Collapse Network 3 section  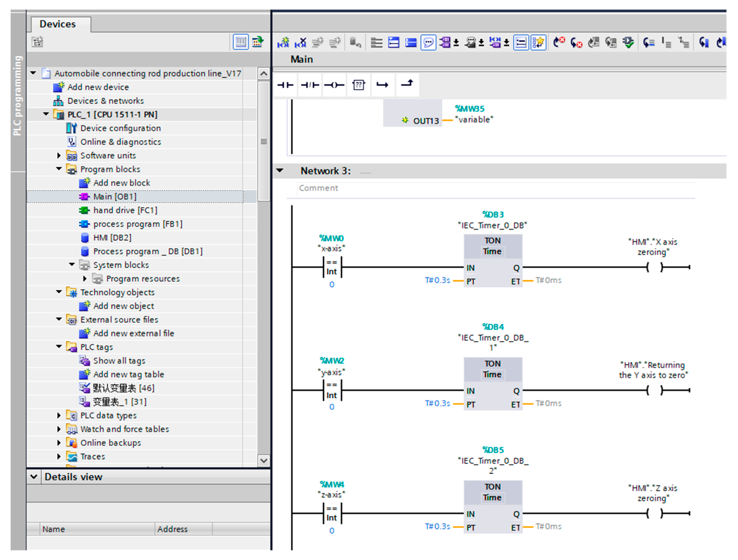point(280,170)
